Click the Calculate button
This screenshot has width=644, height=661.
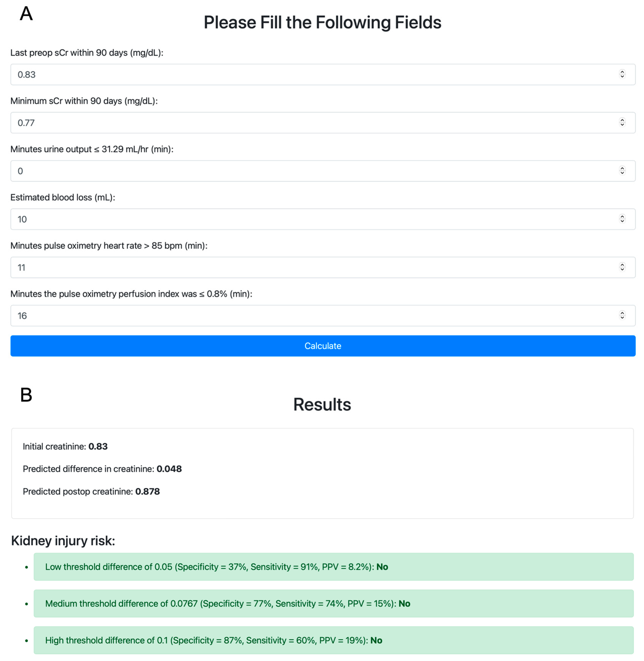(x=322, y=346)
